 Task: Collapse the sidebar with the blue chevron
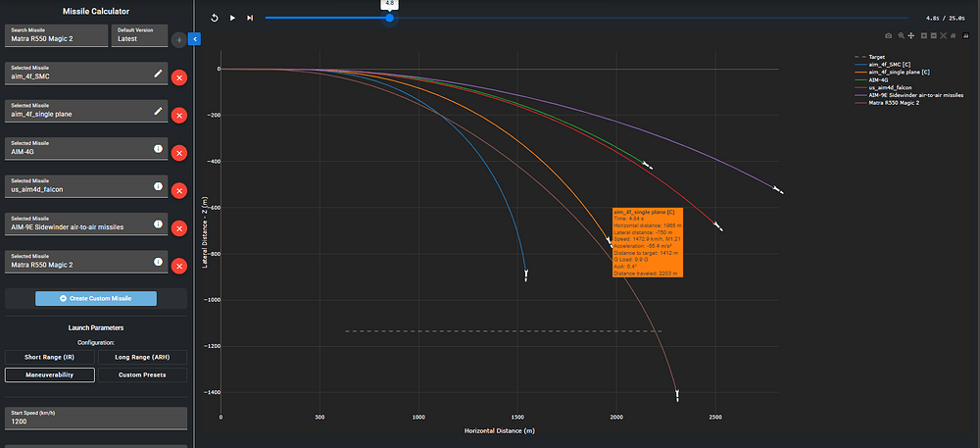click(x=194, y=39)
